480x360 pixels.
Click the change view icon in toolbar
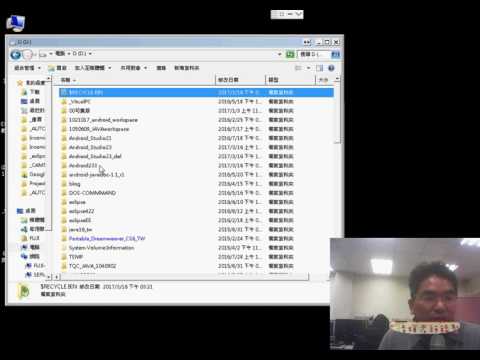point(298,68)
